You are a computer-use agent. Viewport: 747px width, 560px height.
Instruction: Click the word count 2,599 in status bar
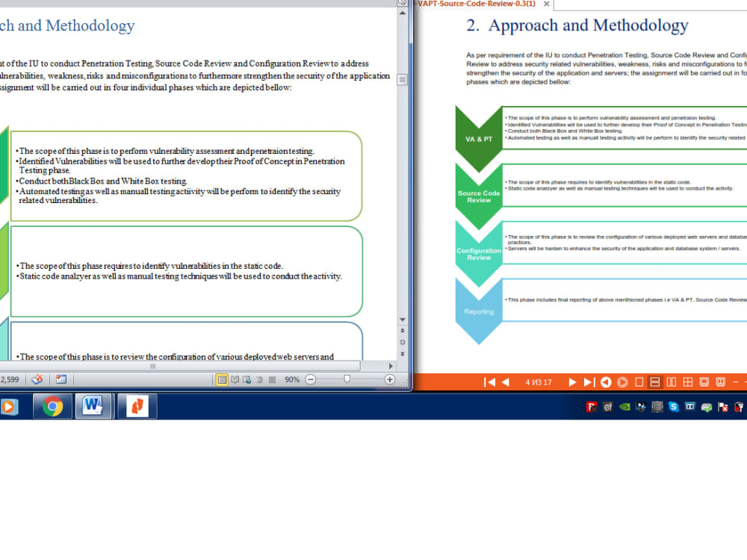tap(10, 379)
